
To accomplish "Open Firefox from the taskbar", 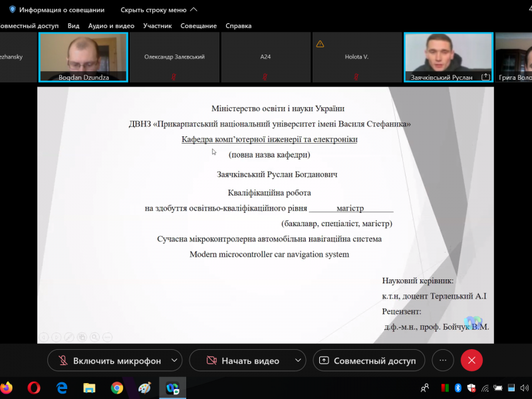I will 7,387.
